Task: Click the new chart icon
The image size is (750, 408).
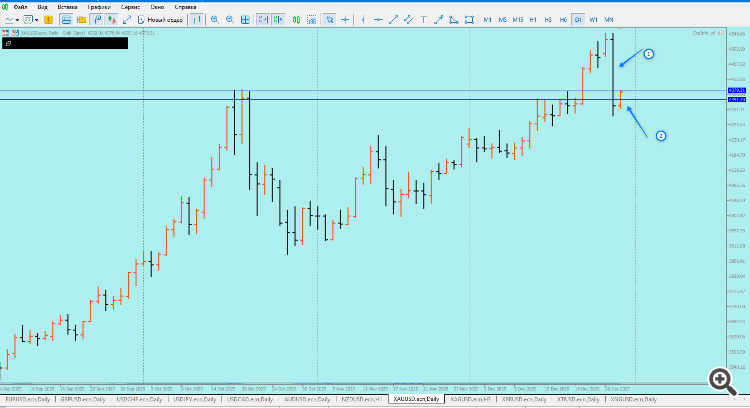Action: [9, 20]
